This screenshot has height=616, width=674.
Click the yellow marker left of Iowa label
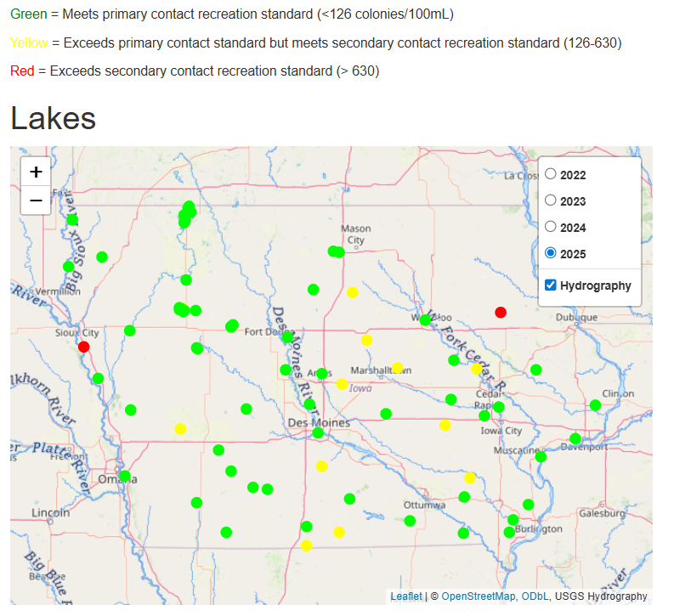click(343, 384)
